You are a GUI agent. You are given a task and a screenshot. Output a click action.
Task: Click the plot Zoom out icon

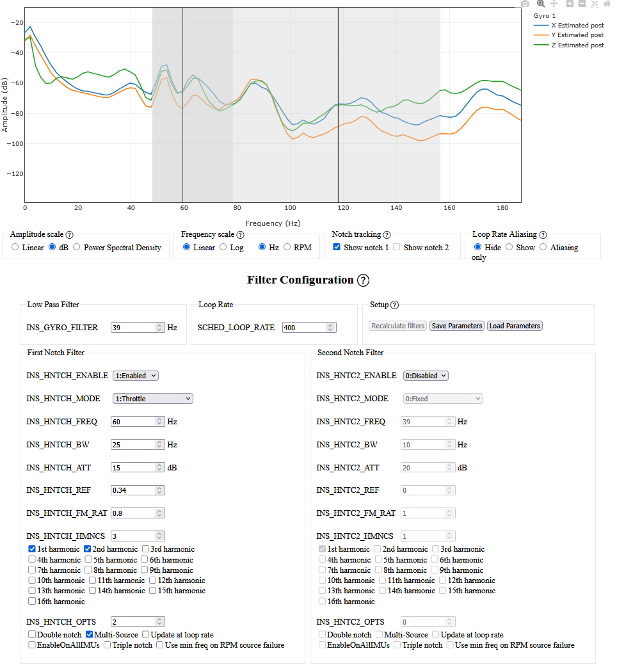[x=582, y=4]
